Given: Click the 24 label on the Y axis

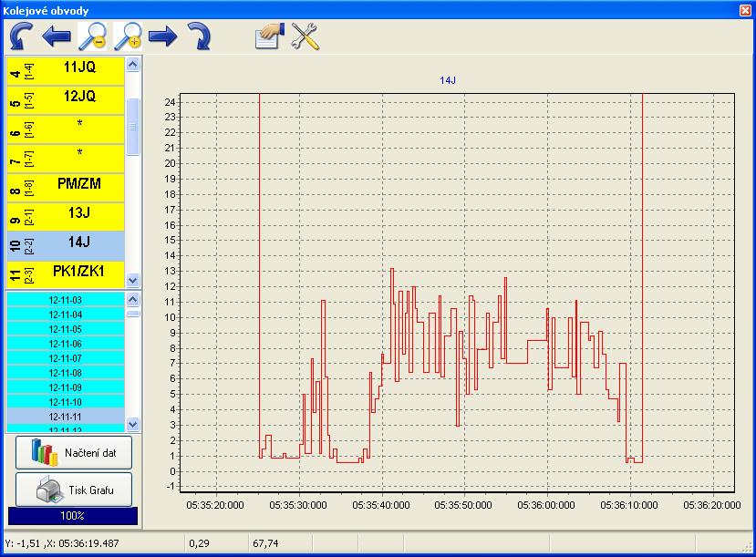Looking at the screenshot, I should (170, 102).
